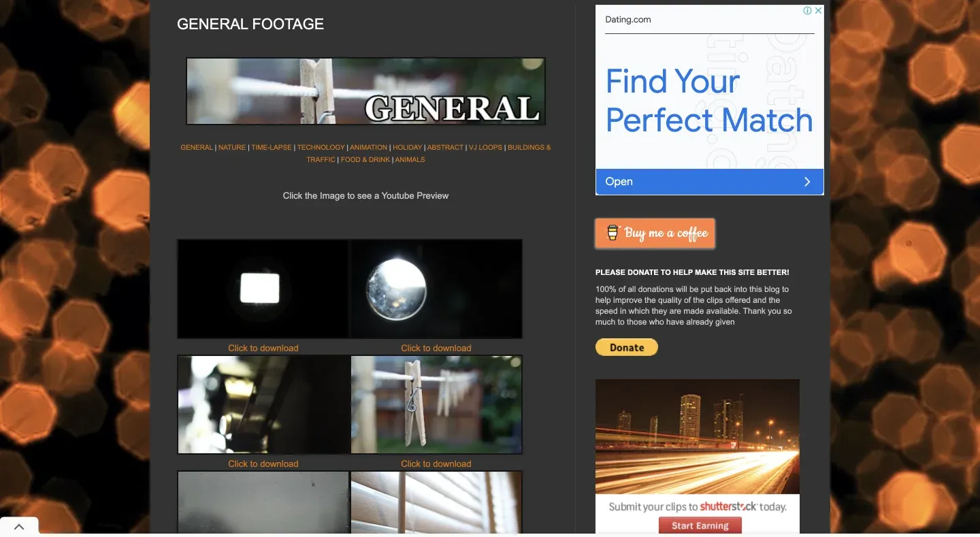Expand the bottom-left chevron up tab
This screenshot has height=537, width=980.
click(19, 526)
